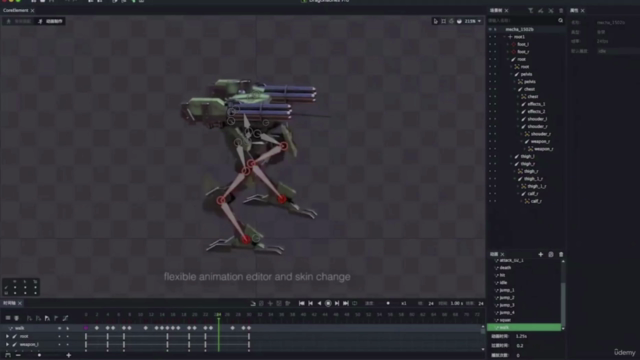Click the scene tree search field
Viewport: 640px width, 360px height.
522,20
